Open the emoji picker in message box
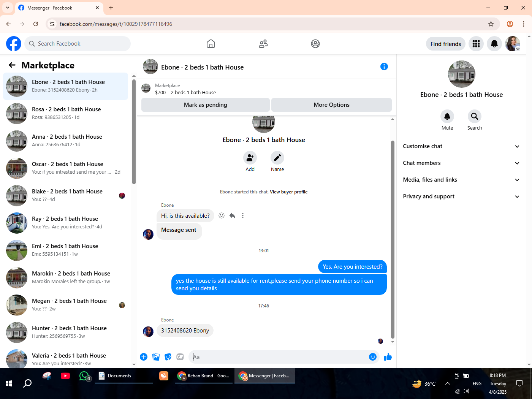 pyautogui.click(x=373, y=357)
